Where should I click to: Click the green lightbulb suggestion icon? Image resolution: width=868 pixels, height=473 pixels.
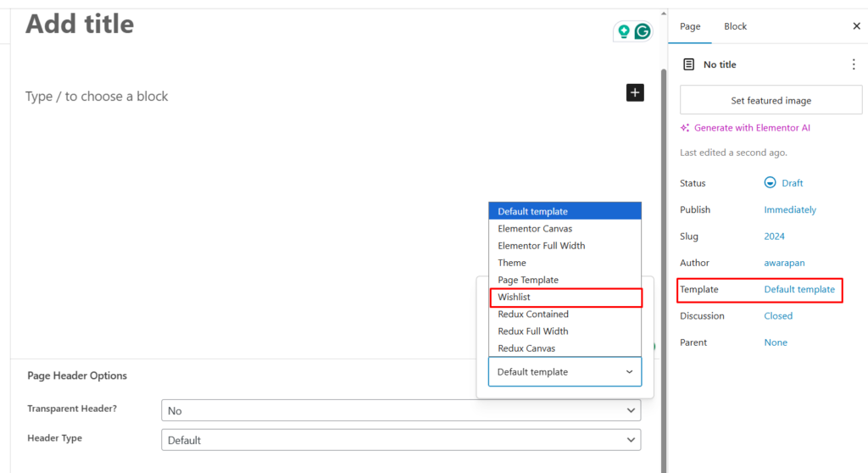(x=624, y=31)
